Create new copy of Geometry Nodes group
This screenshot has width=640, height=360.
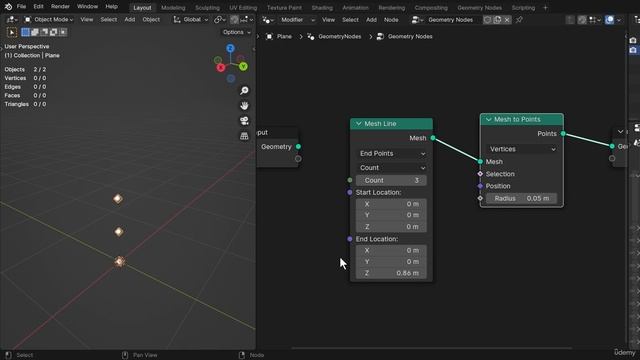(497, 20)
